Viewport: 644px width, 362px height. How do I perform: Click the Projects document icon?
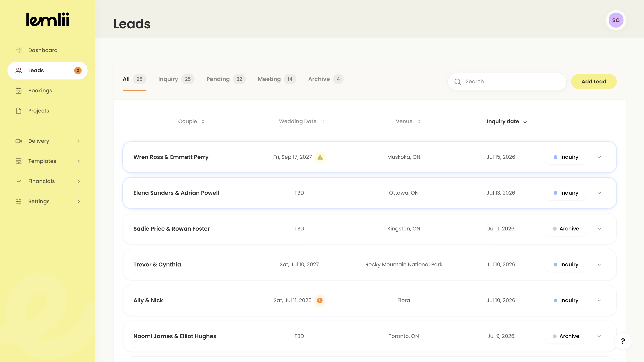[x=18, y=111]
